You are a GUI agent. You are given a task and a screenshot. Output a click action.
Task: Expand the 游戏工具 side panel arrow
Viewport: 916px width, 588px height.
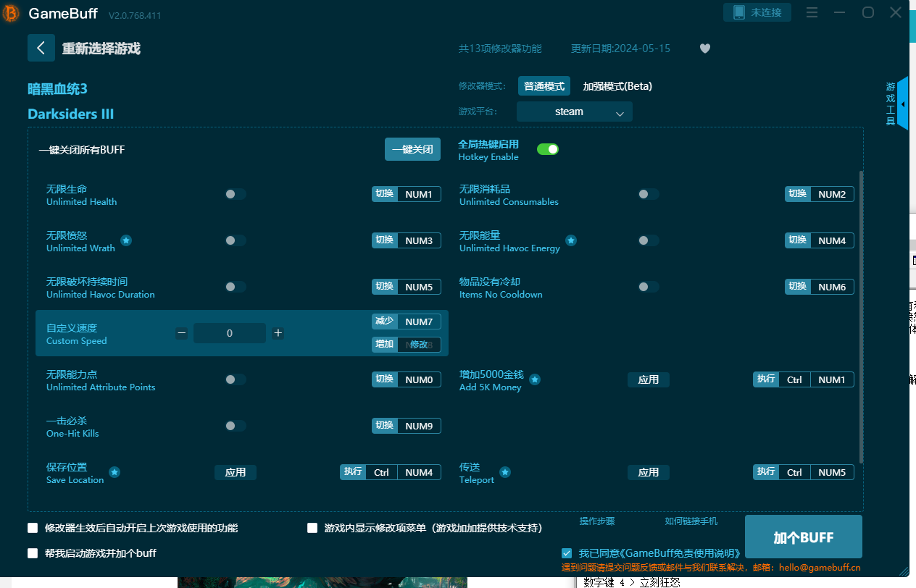[903, 104]
